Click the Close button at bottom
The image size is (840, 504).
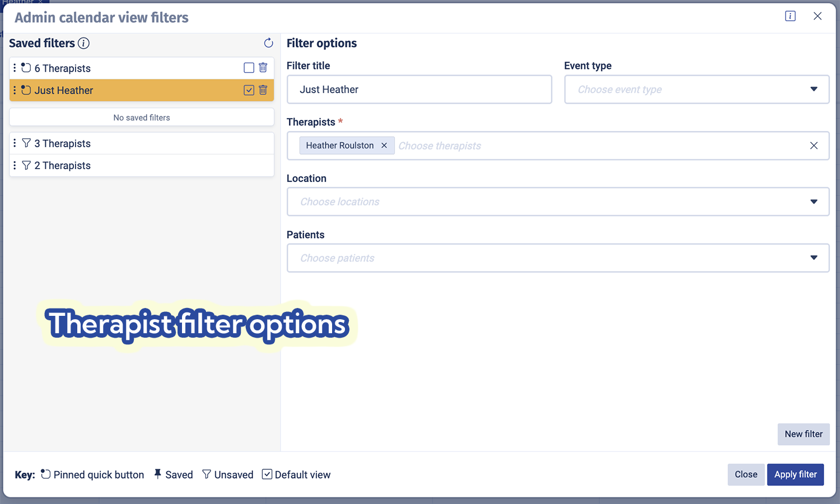coord(745,474)
